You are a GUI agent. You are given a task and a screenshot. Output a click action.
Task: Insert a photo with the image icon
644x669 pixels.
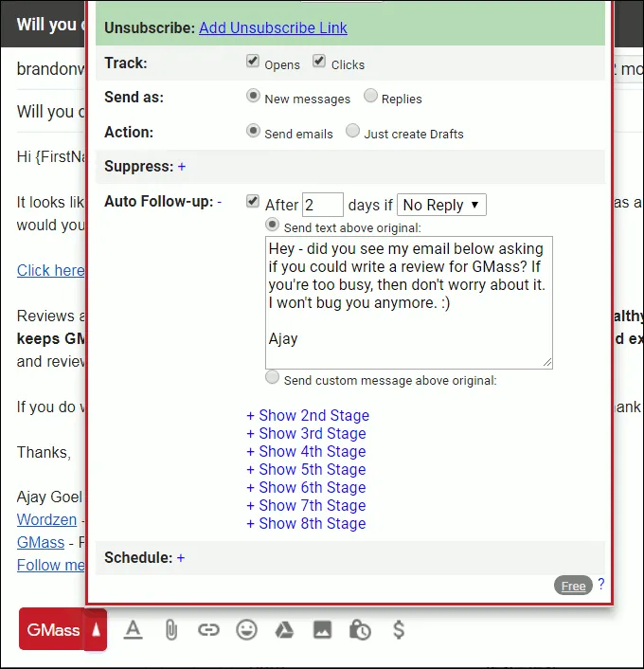pyautogui.click(x=322, y=630)
